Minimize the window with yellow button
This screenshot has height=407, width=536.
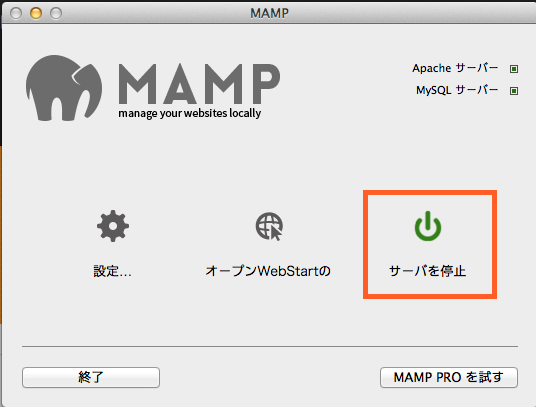coord(36,13)
